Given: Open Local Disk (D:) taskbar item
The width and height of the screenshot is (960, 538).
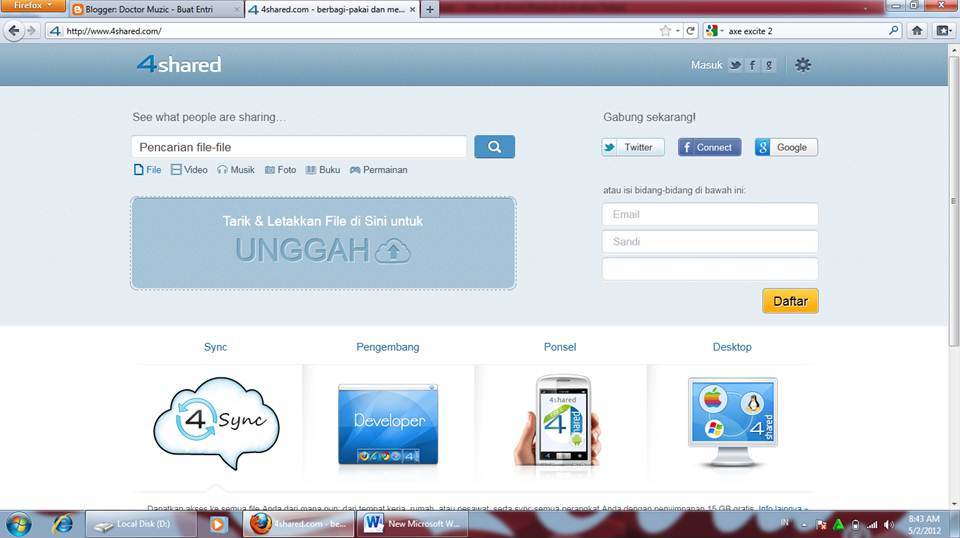Looking at the screenshot, I should click(x=141, y=525).
